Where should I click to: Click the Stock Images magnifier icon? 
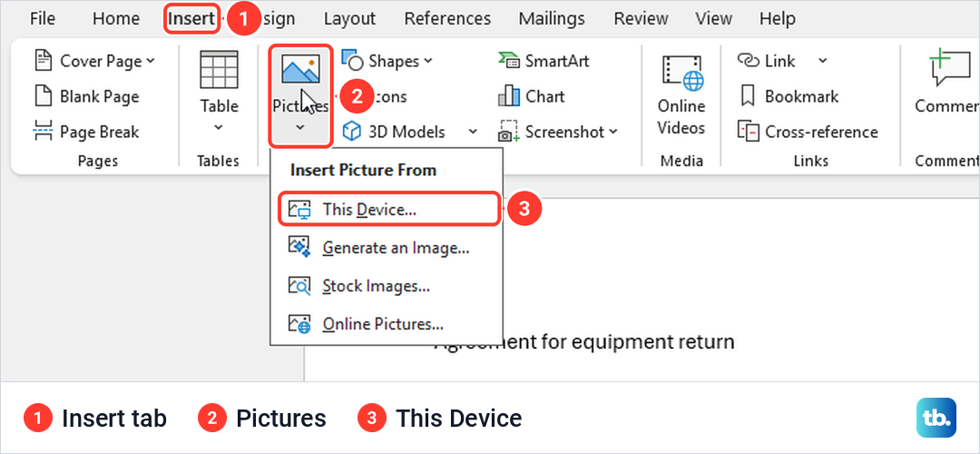pyautogui.click(x=299, y=286)
